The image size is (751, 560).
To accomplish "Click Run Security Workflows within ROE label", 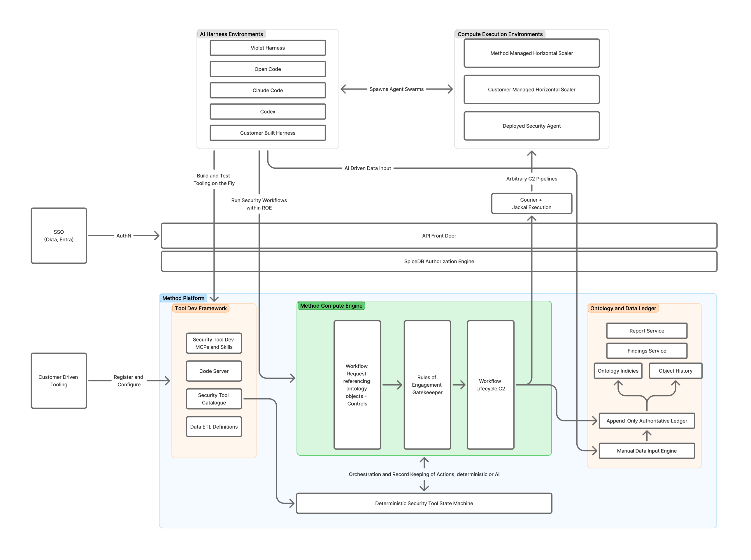I will pyautogui.click(x=259, y=204).
